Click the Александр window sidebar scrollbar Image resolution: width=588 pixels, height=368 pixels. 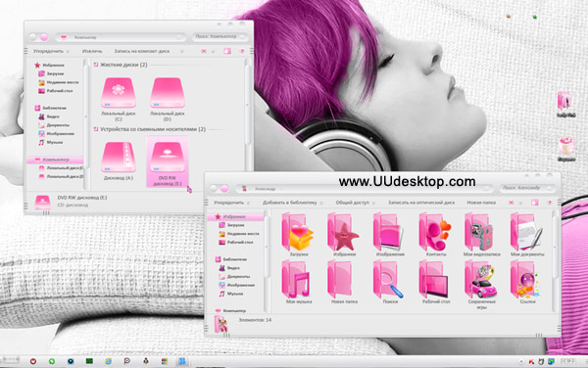[267, 247]
